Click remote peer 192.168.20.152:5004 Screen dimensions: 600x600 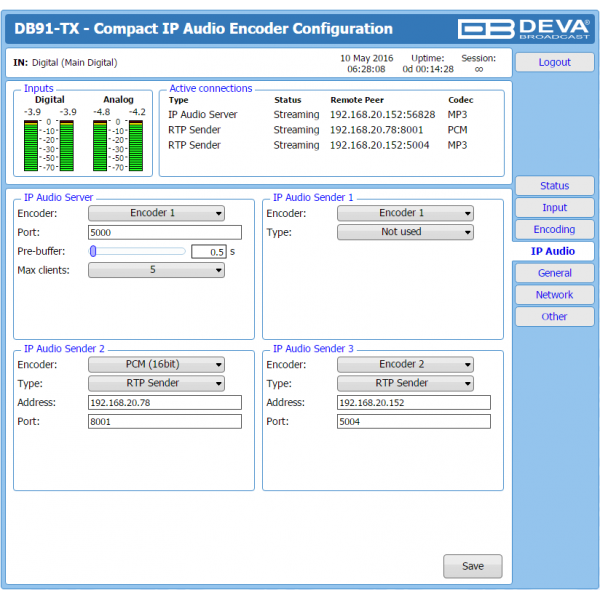(x=380, y=145)
